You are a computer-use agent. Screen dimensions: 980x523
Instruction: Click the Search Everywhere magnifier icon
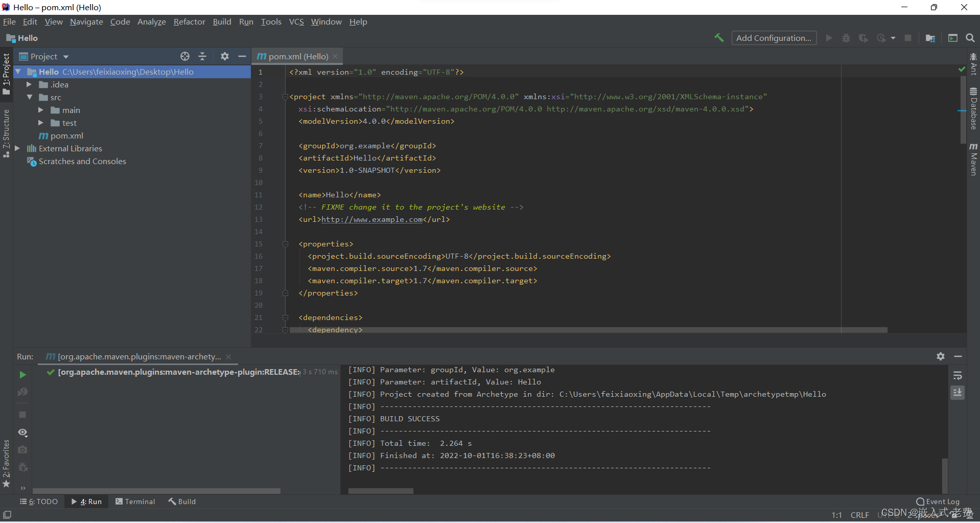[x=970, y=38]
